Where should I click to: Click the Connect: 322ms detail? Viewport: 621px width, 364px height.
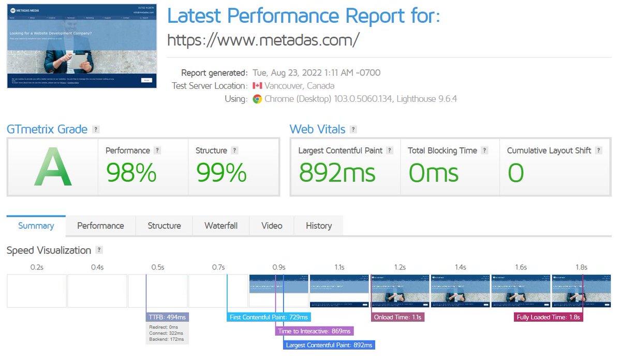pyautogui.click(x=166, y=334)
